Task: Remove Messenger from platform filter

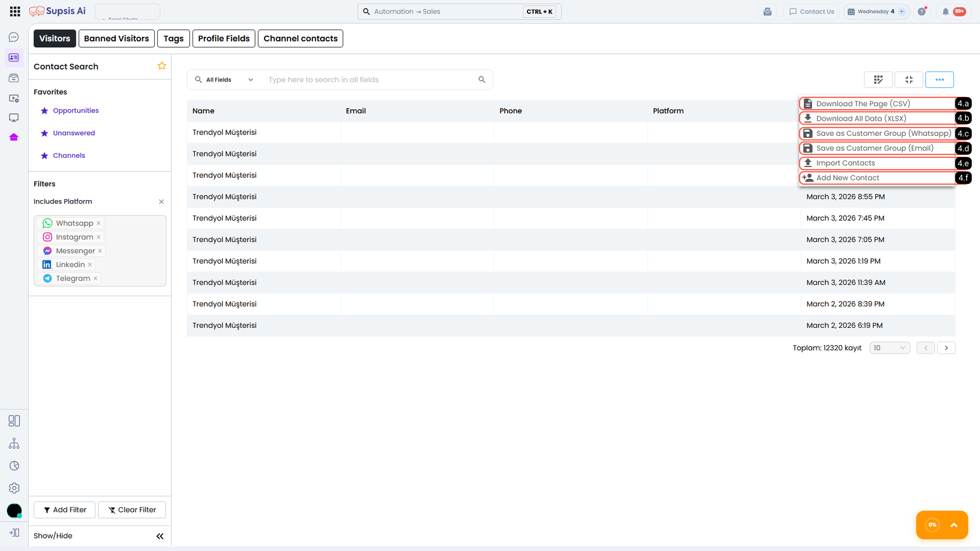Action: click(x=100, y=251)
